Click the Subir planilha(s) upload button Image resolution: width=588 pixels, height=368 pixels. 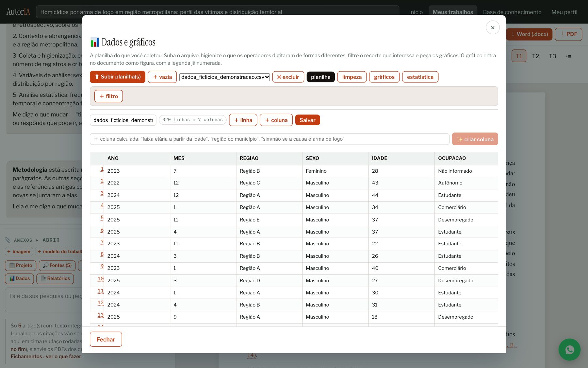118,77
